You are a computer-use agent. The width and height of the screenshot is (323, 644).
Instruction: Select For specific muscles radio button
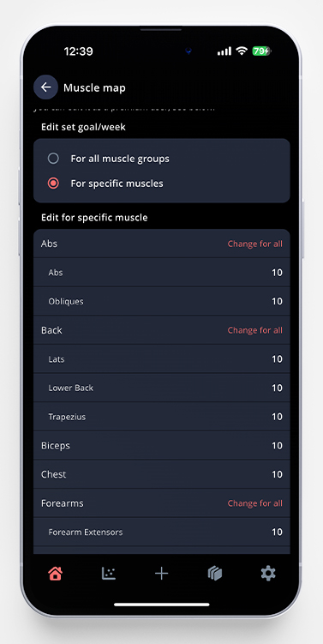[53, 184]
